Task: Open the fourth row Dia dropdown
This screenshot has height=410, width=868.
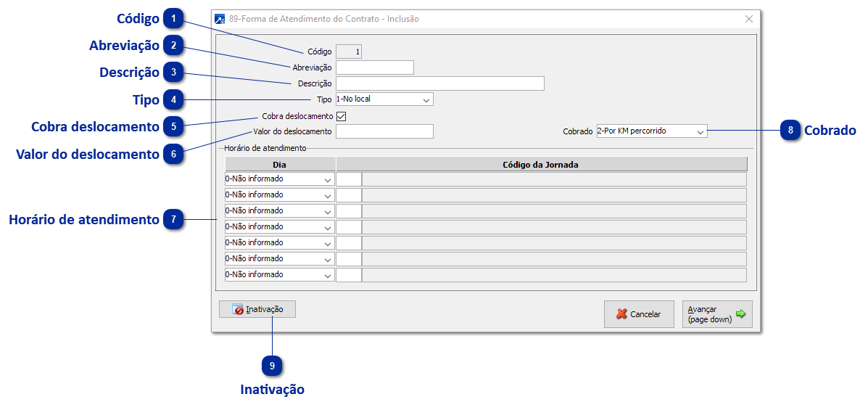Action: click(x=280, y=226)
